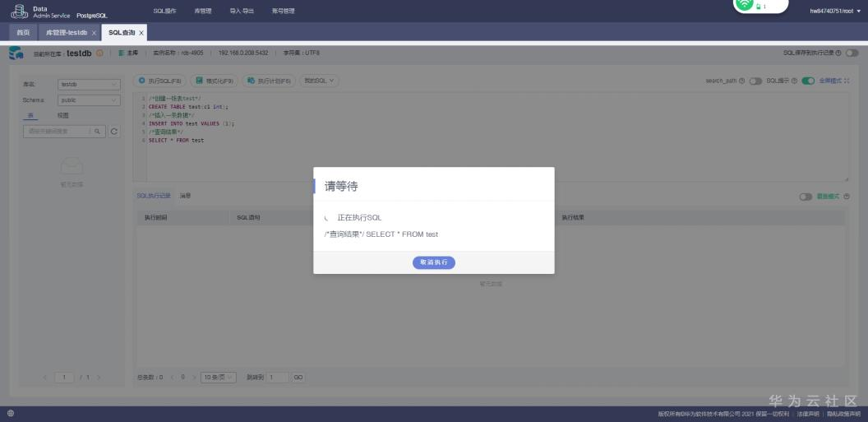868x422 pixels.
Task: Click the 执行SQL(F8) button
Action: tap(159, 81)
